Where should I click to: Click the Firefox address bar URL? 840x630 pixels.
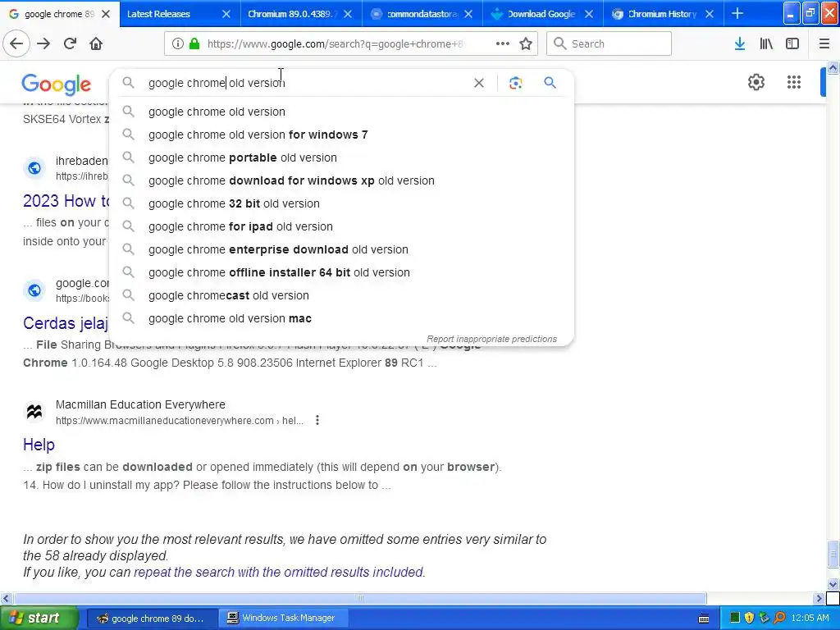pyautogui.click(x=335, y=44)
